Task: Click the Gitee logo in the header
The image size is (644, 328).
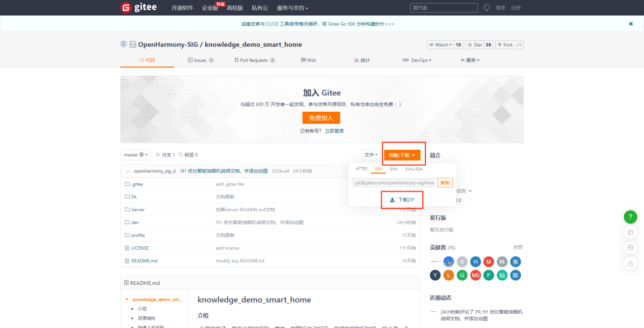Action: pyautogui.click(x=139, y=8)
